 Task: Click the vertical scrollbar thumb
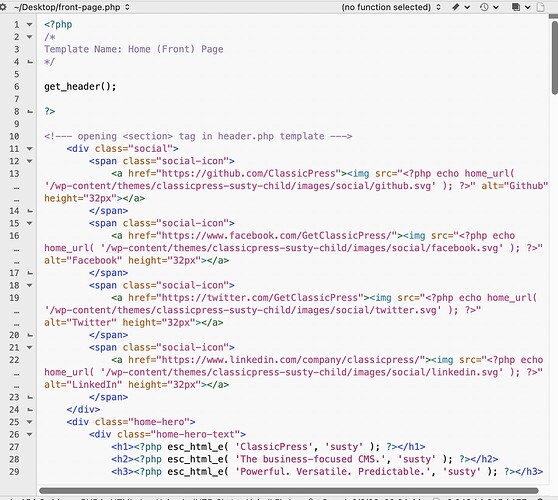tap(554, 58)
